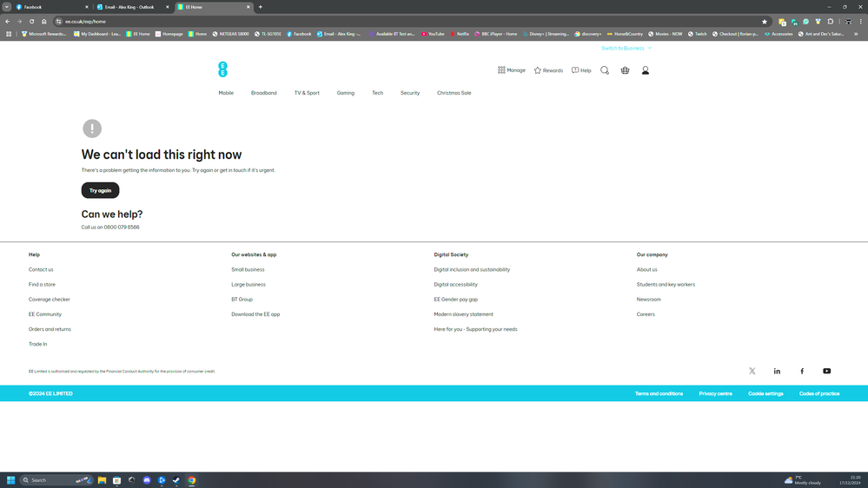The height and width of the screenshot is (488, 868).
Task: Open File Explorer from taskbar
Action: point(102,480)
